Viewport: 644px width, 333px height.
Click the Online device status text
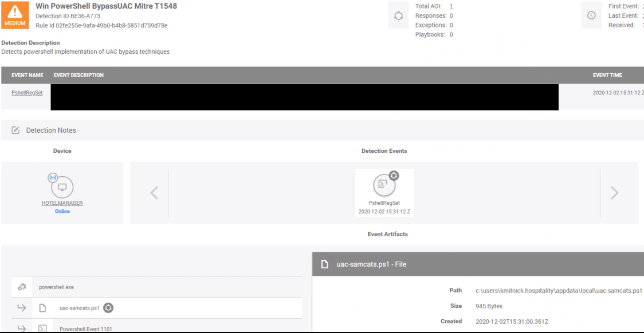[x=62, y=212]
